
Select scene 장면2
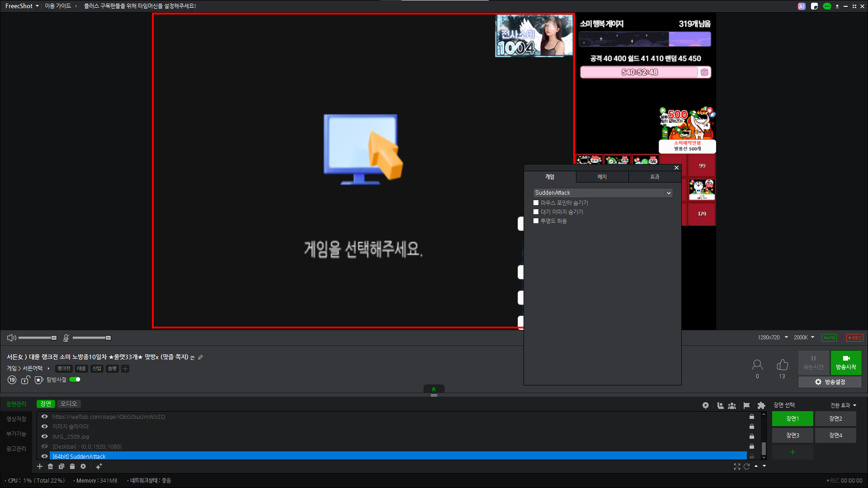(835, 418)
